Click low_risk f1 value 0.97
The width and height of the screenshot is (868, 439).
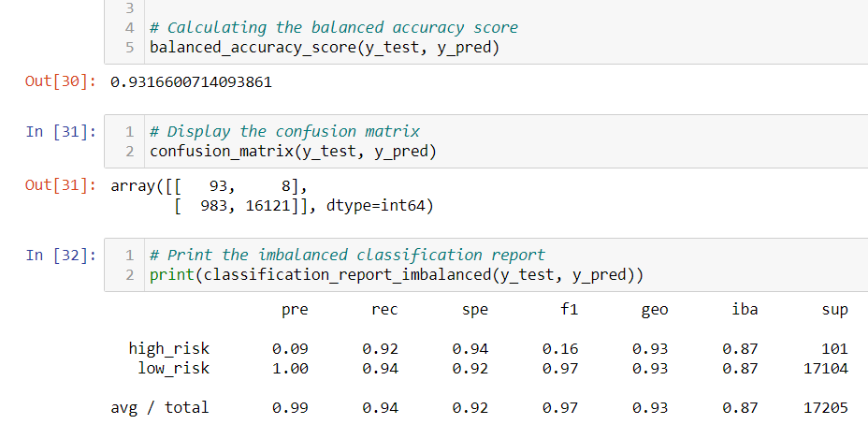point(560,369)
